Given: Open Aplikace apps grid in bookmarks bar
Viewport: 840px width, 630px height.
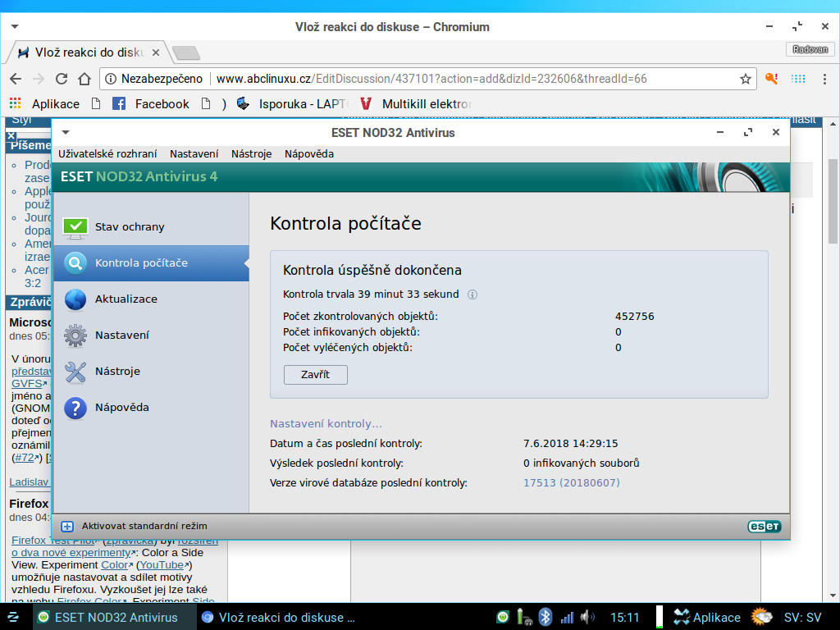Looking at the screenshot, I should point(44,104).
